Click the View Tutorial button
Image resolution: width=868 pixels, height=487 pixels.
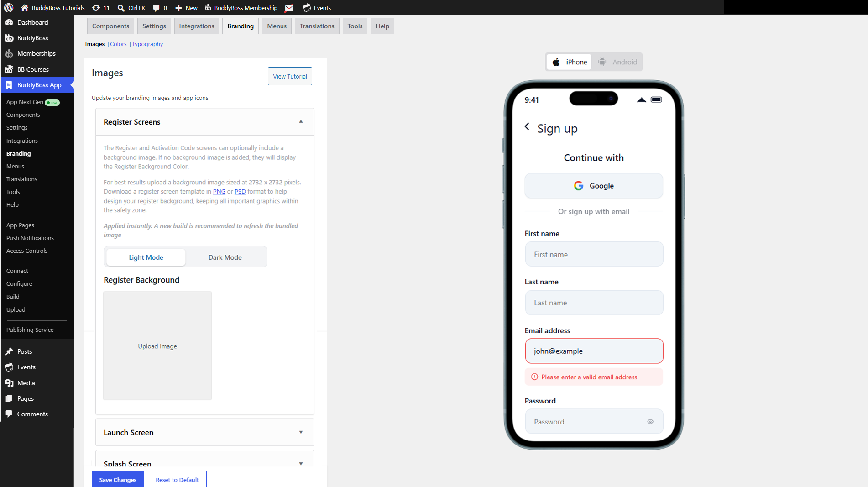point(290,76)
